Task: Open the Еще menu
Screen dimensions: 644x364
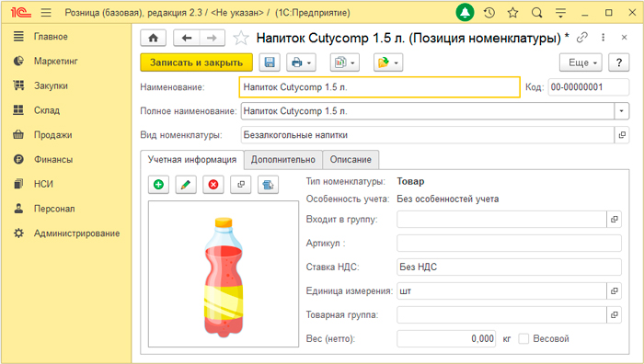Action: tap(581, 63)
